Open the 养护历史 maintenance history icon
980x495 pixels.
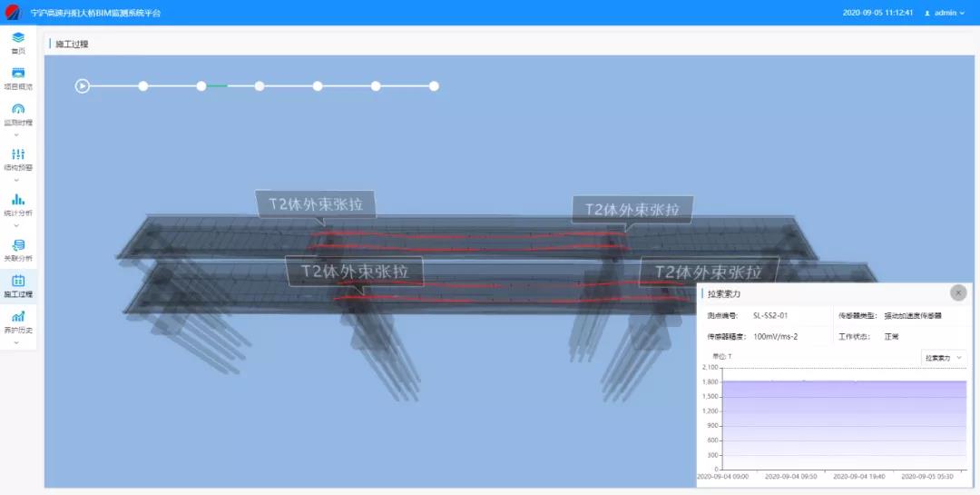tap(18, 317)
